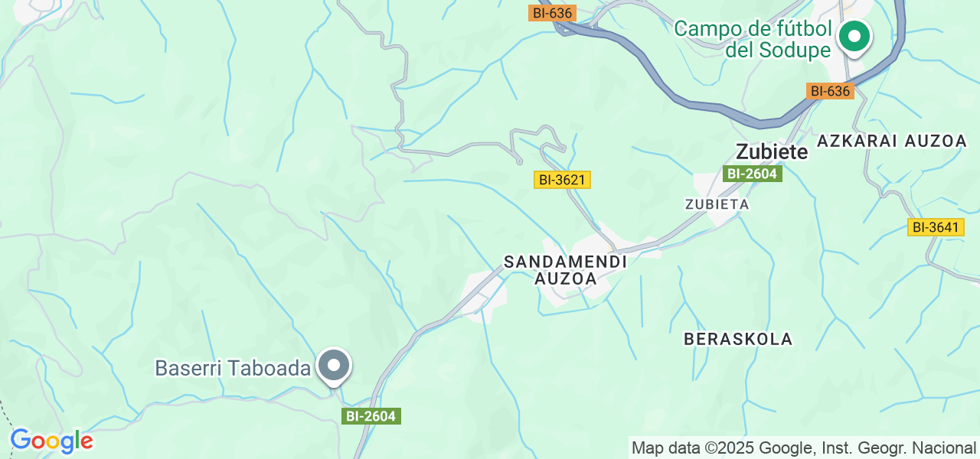980x459 pixels.
Task: Click the BI-3641 yellow road shield
Action: [x=936, y=227]
